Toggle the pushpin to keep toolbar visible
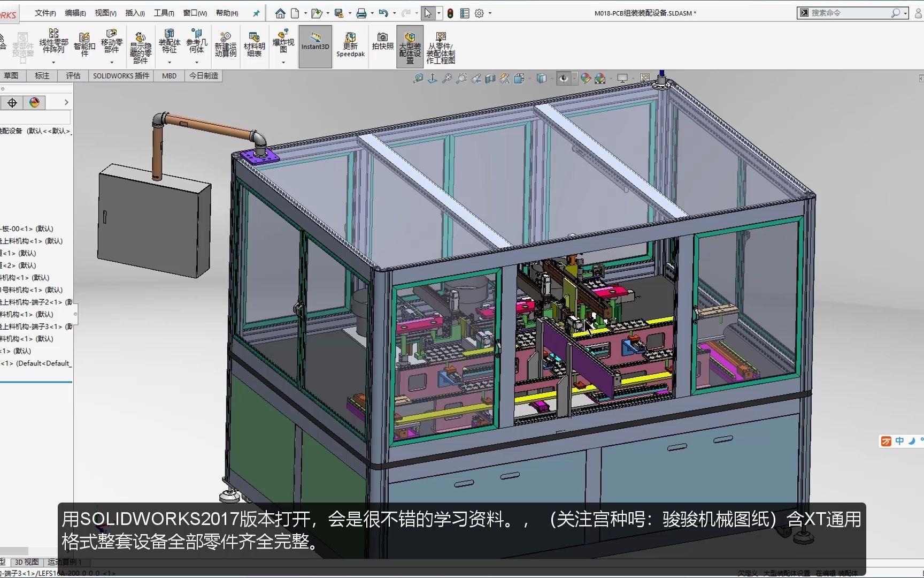Viewport: 924px width, 578px height. (x=256, y=13)
